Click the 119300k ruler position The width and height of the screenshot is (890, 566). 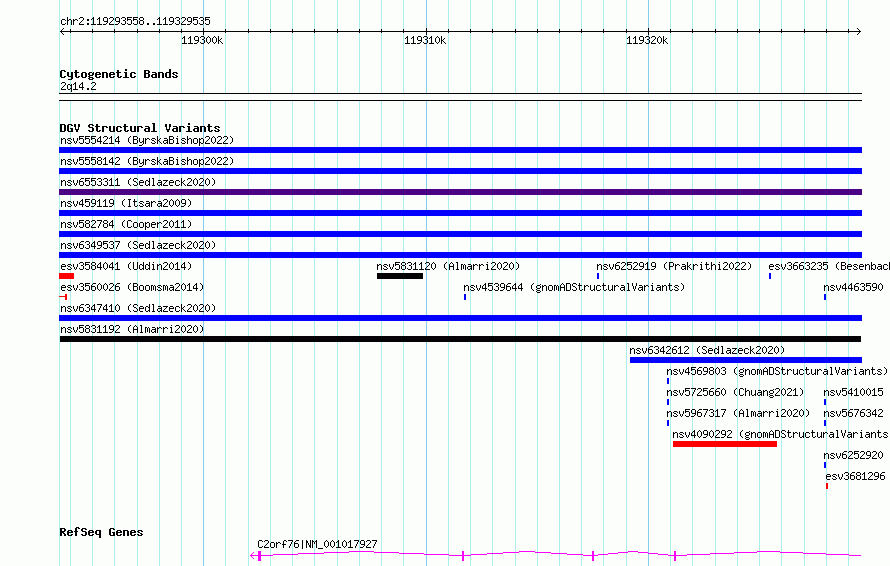[x=202, y=40]
